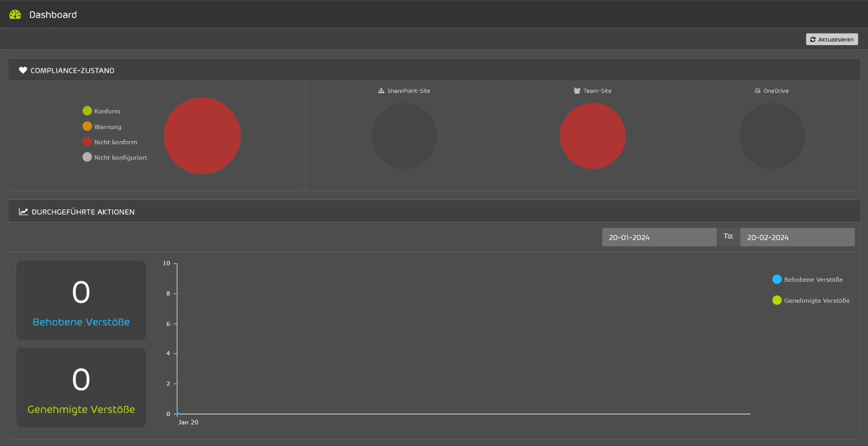868x446 pixels.
Task: Click the Jan 20 axis label
Action: (188, 422)
